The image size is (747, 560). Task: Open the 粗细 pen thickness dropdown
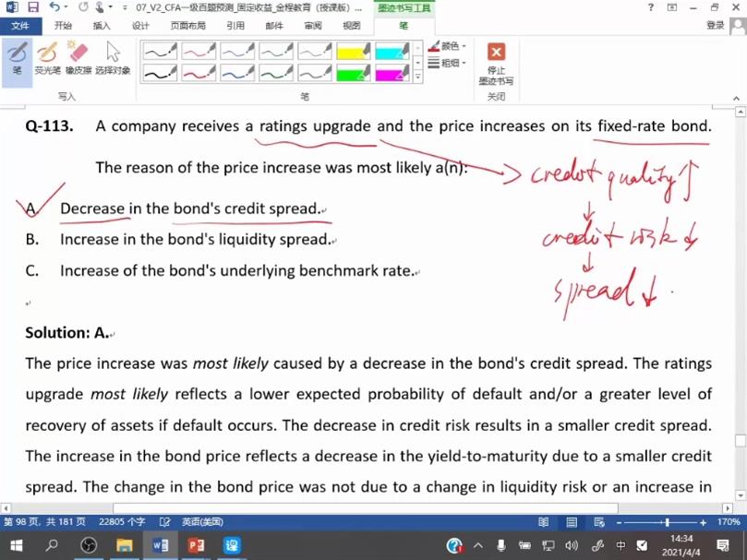click(447, 63)
